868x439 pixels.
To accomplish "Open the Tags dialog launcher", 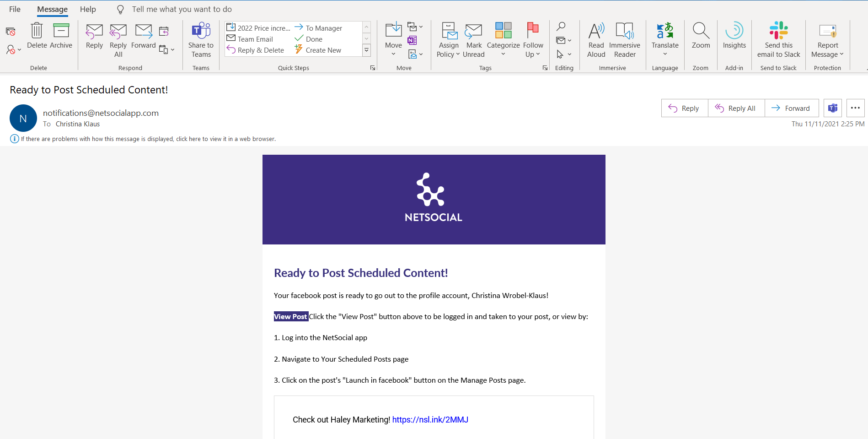I will point(545,68).
